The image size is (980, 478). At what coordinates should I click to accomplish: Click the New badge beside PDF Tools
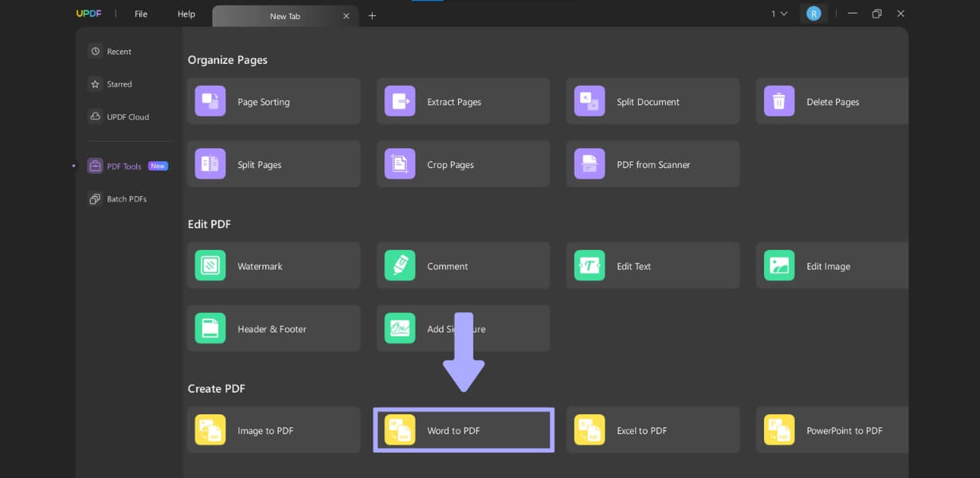[158, 166]
